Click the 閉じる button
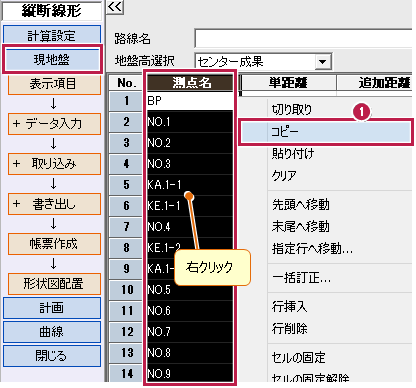Image resolution: width=416 pixels, height=388 pixels. click(x=52, y=356)
